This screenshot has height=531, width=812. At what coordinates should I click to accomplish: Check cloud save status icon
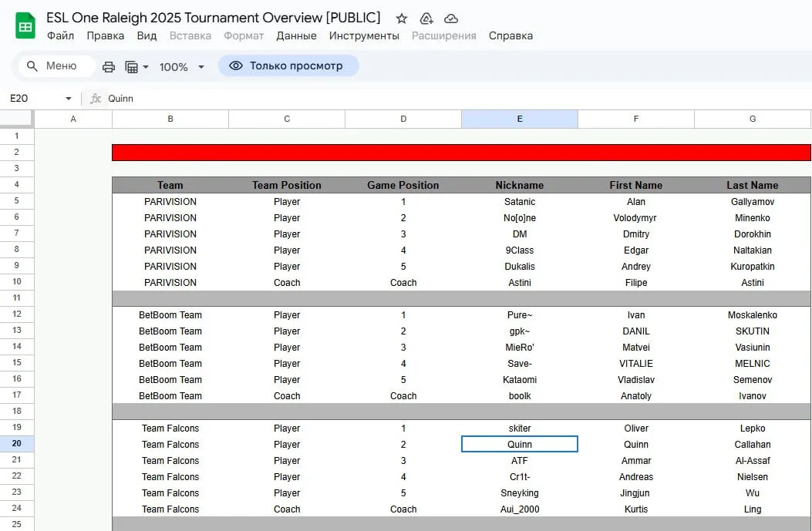point(451,18)
